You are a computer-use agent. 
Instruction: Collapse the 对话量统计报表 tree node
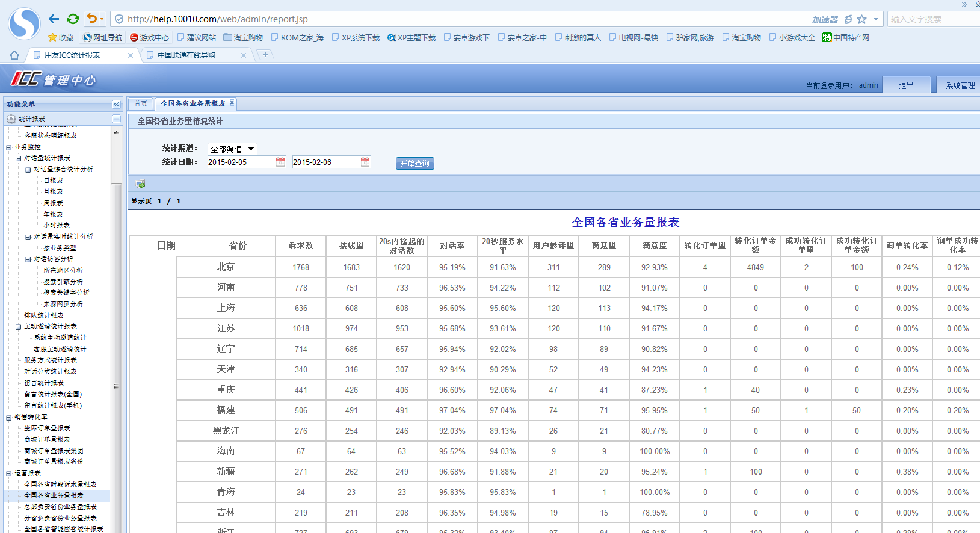(x=19, y=158)
